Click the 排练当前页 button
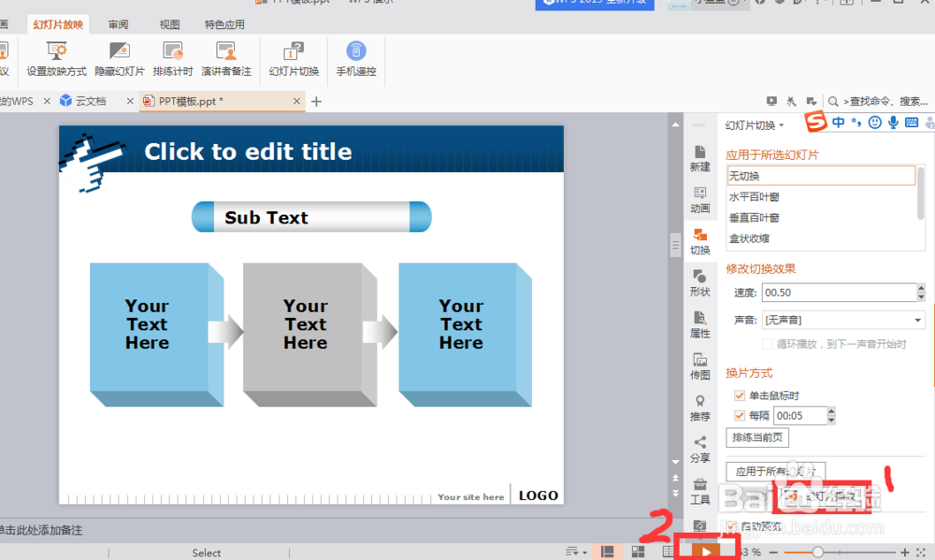935x560 pixels. pyautogui.click(x=757, y=438)
